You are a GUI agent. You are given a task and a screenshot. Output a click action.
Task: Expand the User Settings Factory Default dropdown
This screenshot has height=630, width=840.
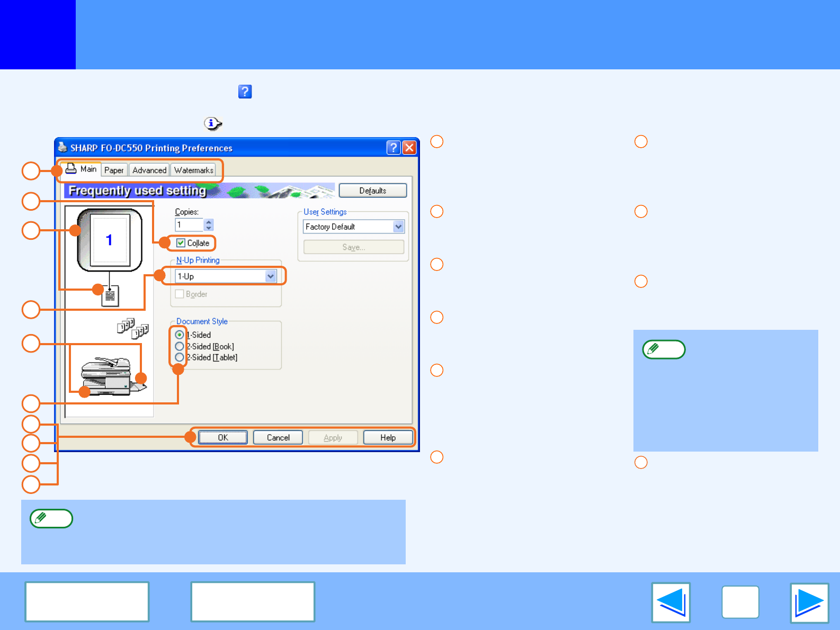coord(398,227)
